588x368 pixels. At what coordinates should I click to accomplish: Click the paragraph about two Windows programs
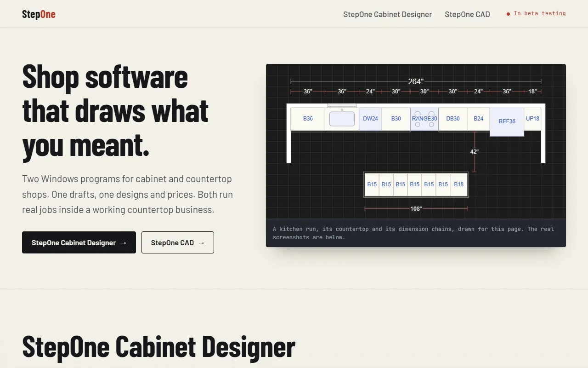click(x=128, y=194)
